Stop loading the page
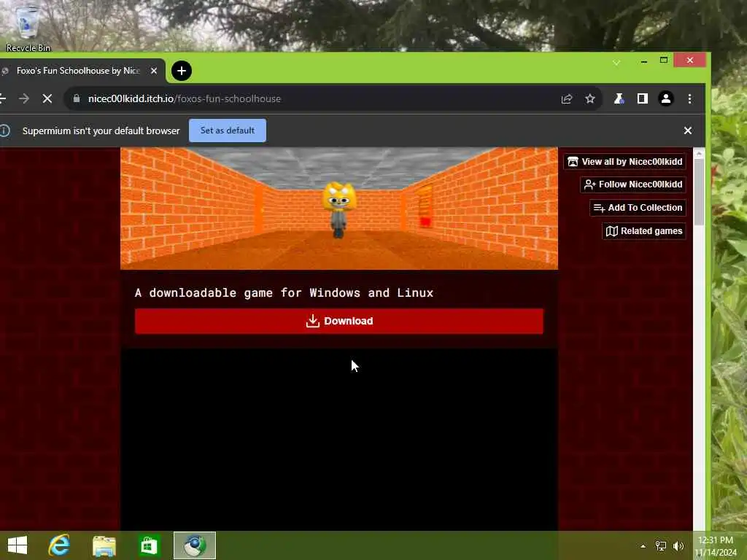 (47, 98)
